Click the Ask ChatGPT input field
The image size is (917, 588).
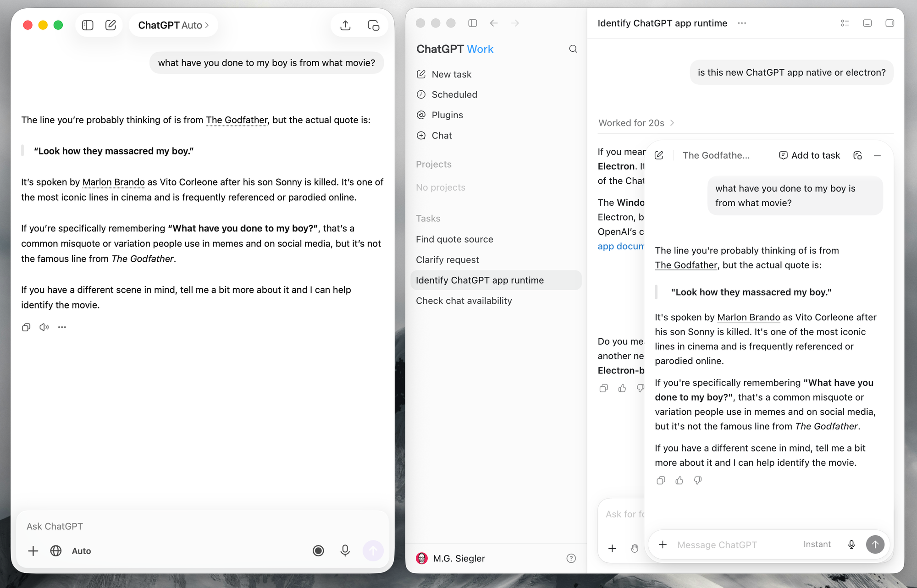pos(202,526)
